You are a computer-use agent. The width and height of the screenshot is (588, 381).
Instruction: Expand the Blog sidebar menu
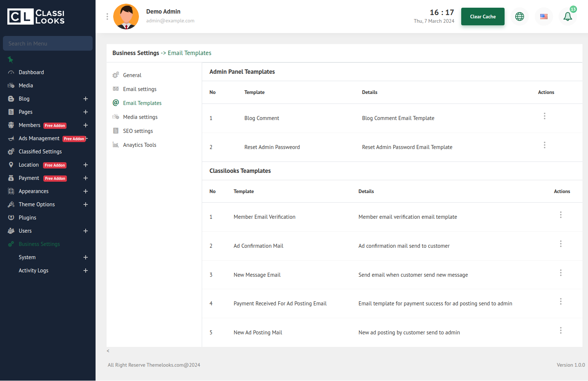pyautogui.click(x=86, y=99)
